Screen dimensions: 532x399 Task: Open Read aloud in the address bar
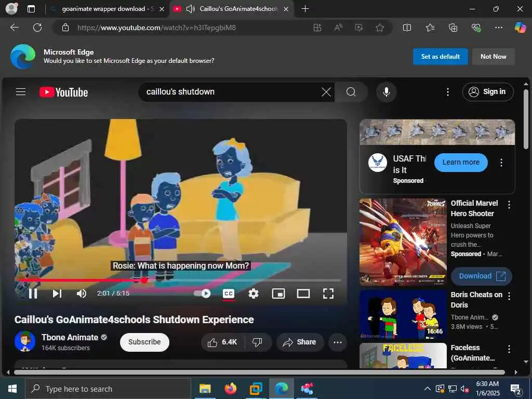pos(338,28)
